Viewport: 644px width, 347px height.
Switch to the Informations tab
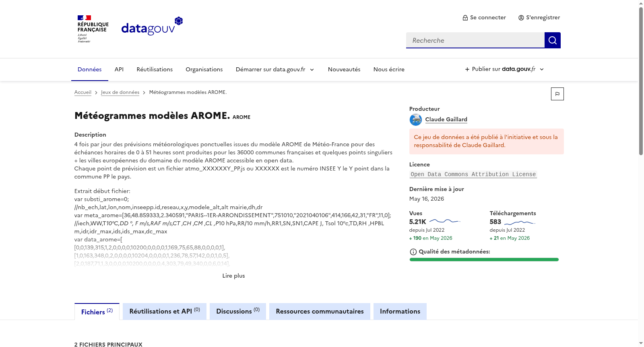click(400, 312)
